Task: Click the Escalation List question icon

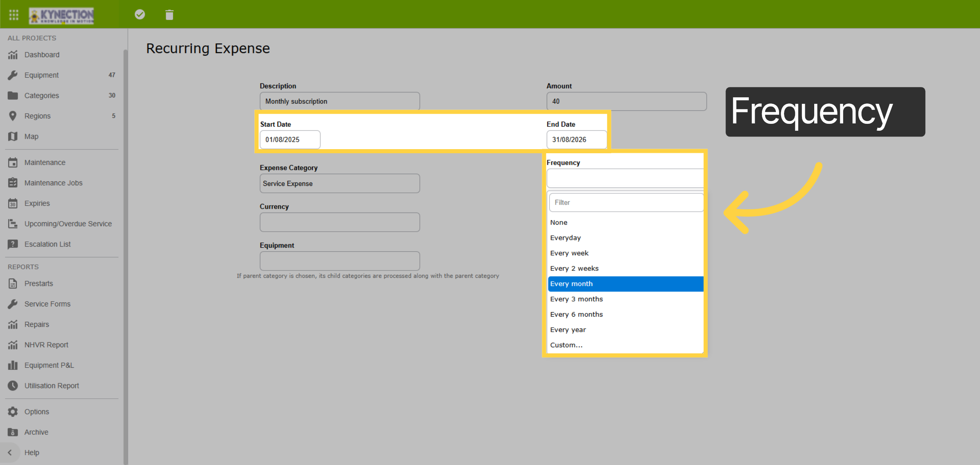Action: click(x=13, y=244)
